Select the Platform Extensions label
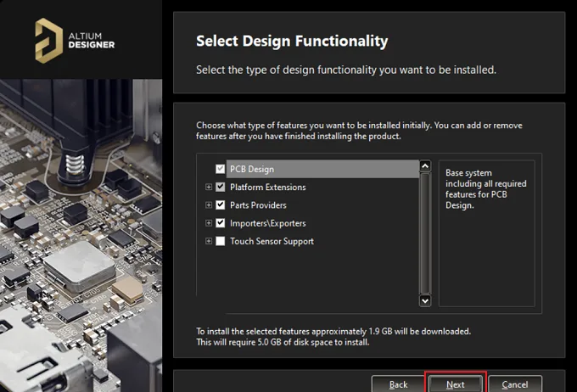 [x=268, y=187]
